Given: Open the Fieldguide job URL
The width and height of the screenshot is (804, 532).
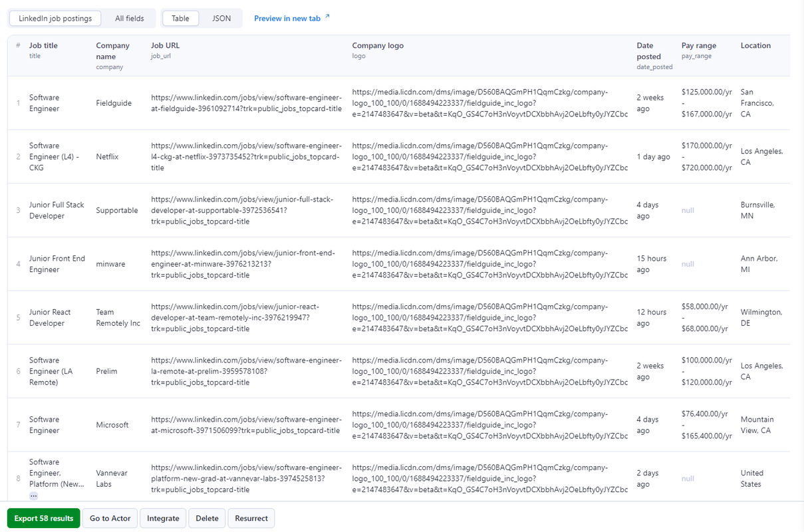Looking at the screenshot, I should (247, 103).
